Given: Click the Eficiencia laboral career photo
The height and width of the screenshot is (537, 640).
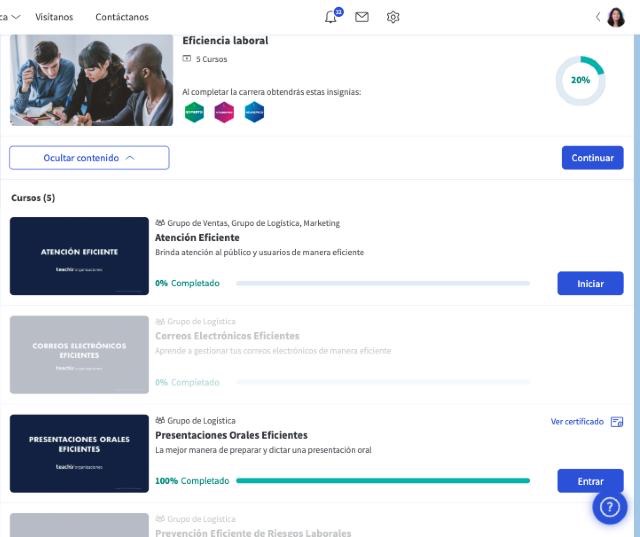Looking at the screenshot, I should 91,80.
